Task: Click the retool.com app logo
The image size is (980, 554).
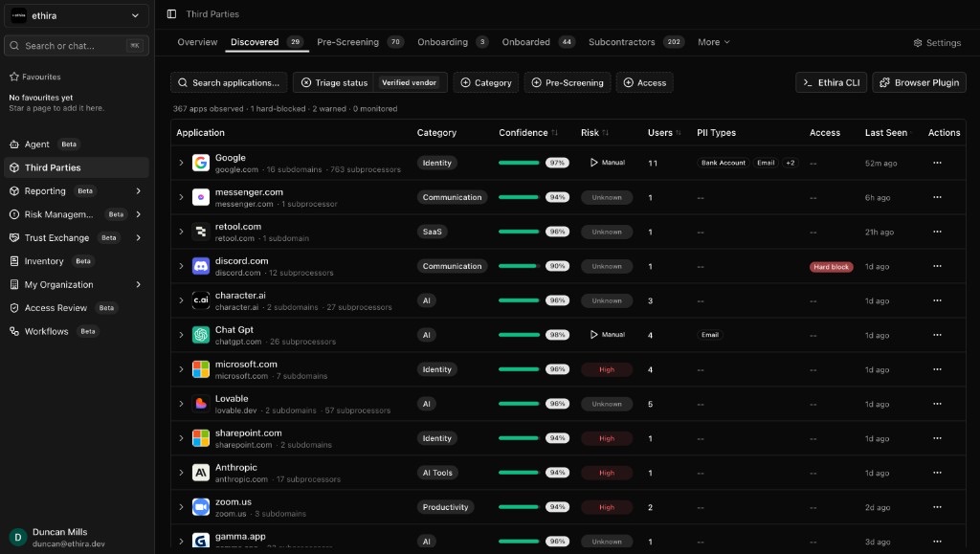Action: (x=201, y=232)
